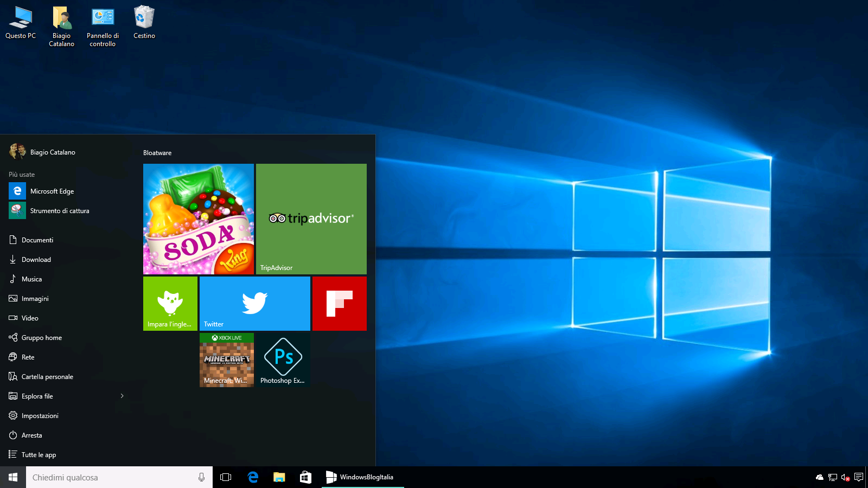Open the Minecraft Windows 10 tile
This screenshot has height=488, width=868.
pyautogui.click(x=227, y=360)
